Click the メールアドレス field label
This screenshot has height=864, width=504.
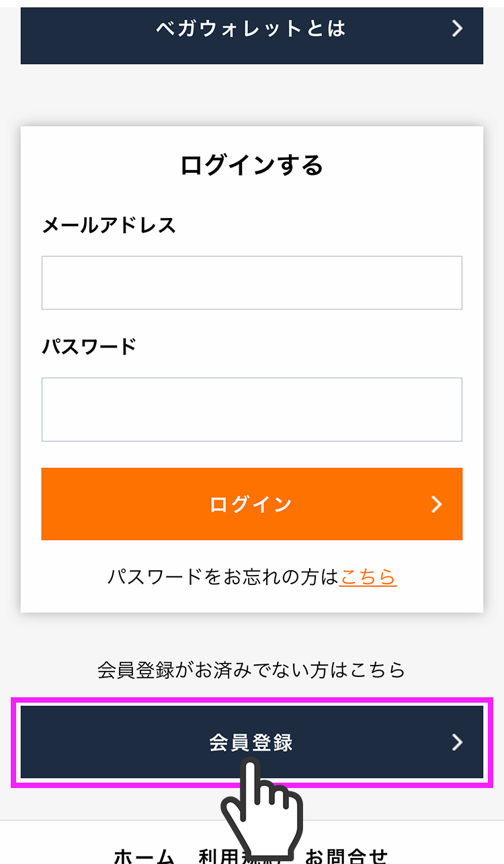click(x=109, y=225)
